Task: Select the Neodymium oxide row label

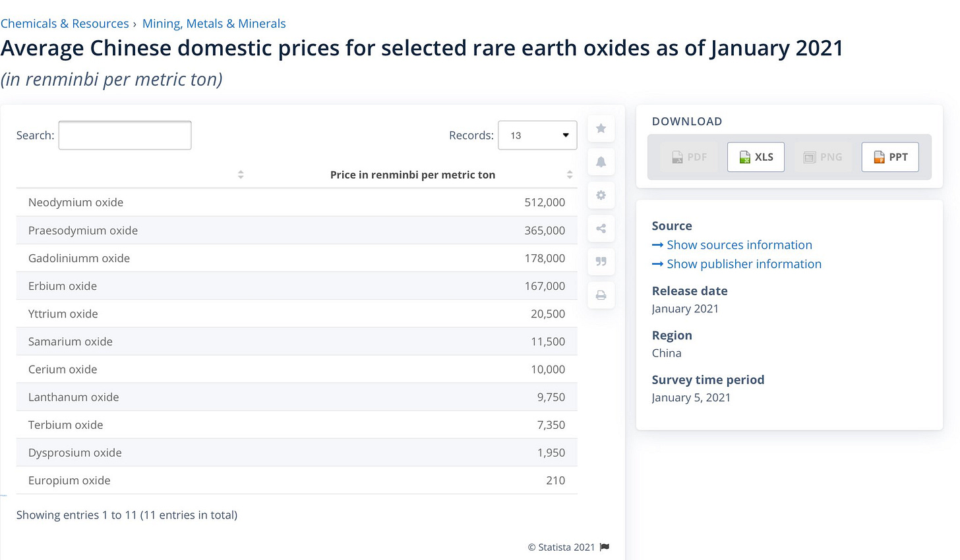Action: pos(76,202)
